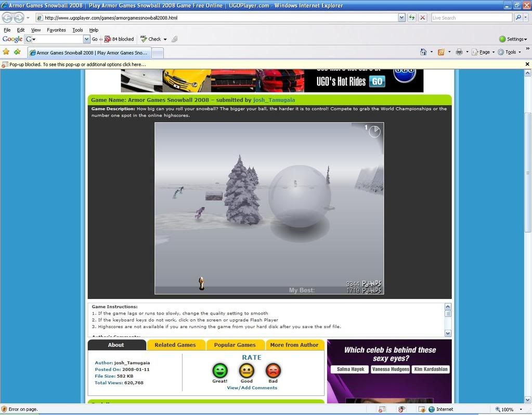Image resolution: width=532 pixels, height=415 pixels.
Task: Click the Stop loading icon
Action: [423, 18]
